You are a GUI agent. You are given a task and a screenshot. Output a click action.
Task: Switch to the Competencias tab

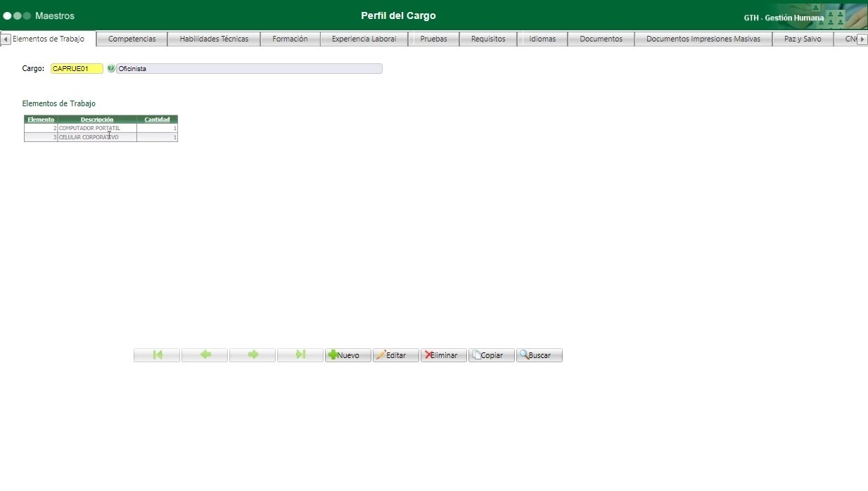pos(132,39)
